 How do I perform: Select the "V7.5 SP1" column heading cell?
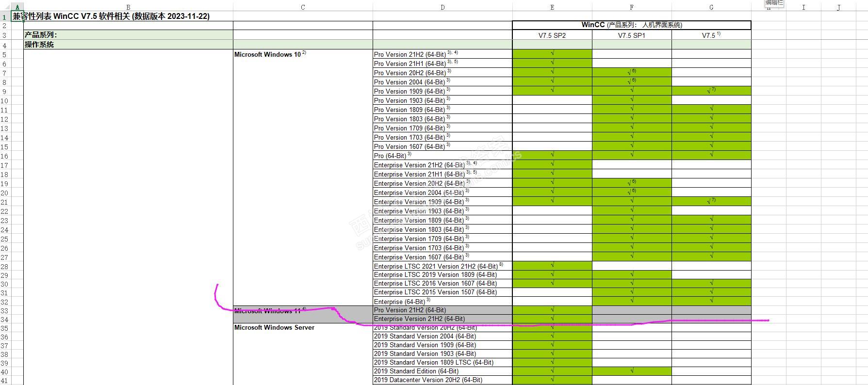632,35
